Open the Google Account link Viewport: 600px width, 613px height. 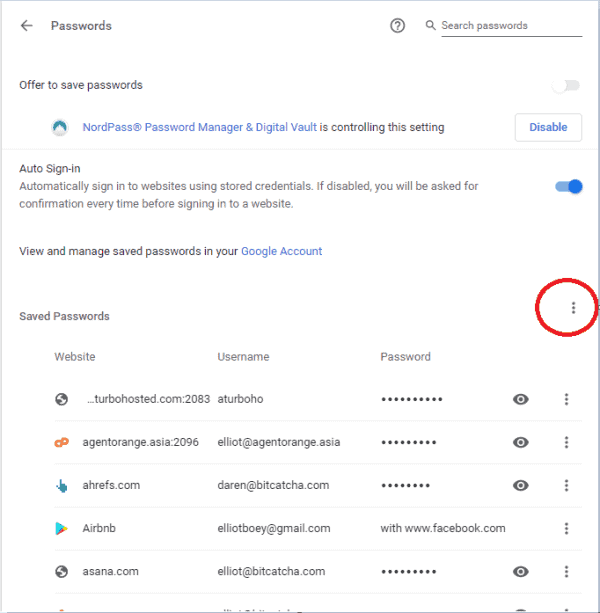click(x=281, y=251)
